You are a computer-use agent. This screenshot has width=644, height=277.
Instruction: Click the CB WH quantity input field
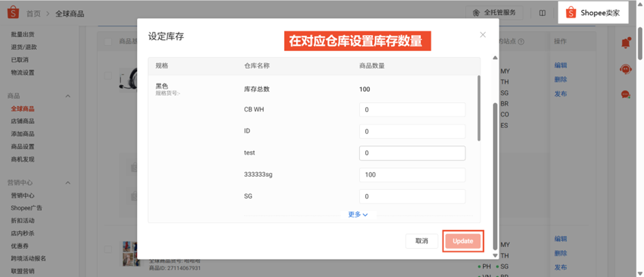(412, 110)
